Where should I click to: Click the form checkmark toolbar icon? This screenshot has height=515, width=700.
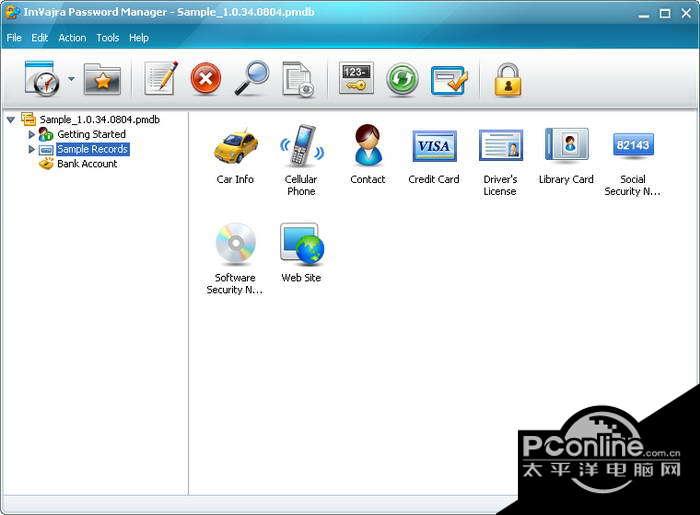coord(449,80)
